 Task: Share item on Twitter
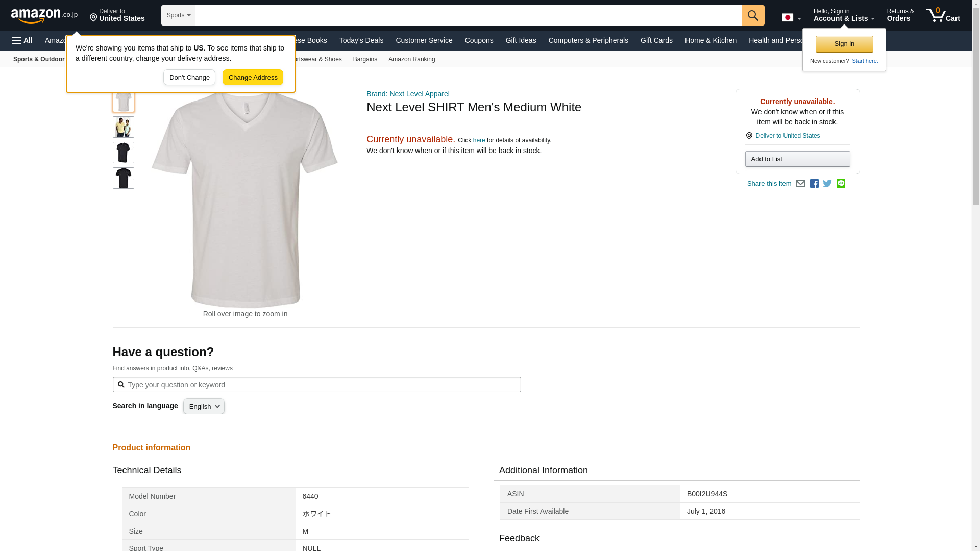click(827, 184)
